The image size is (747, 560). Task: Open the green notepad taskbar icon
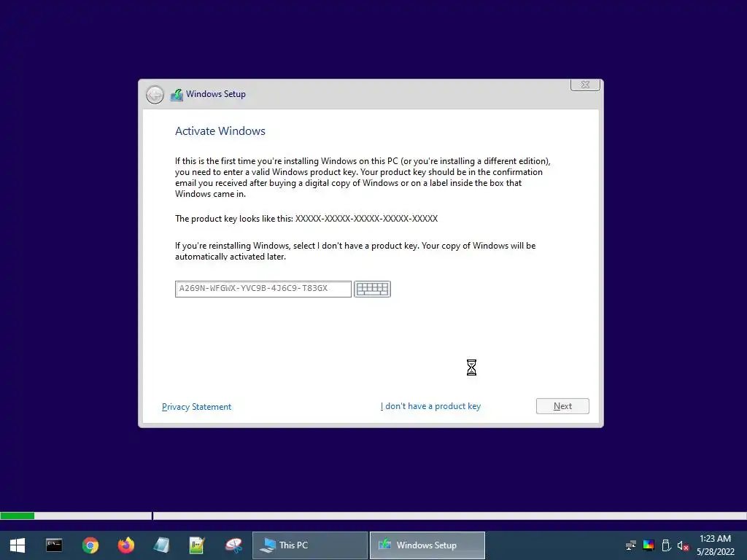click(x=197, y=545)
